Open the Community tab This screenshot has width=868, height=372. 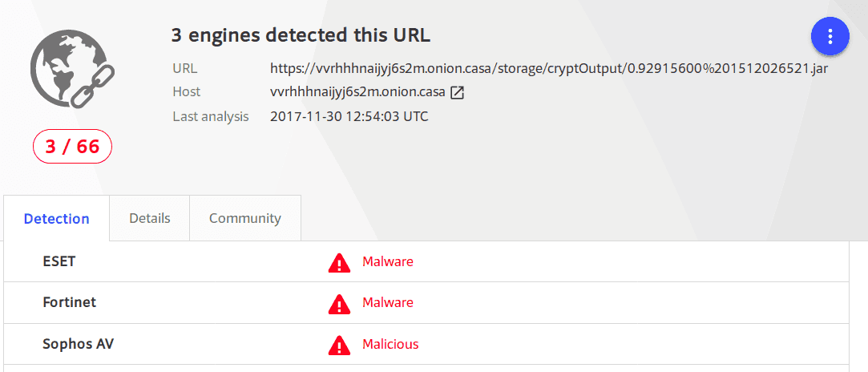pyautogui.click(x=245, y=218)
